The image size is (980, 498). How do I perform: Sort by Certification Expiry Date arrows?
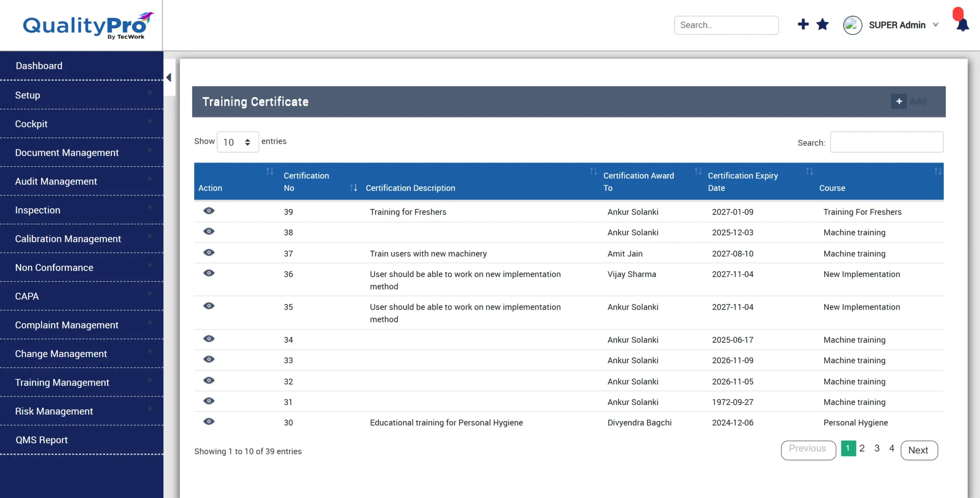click(809, 171)
